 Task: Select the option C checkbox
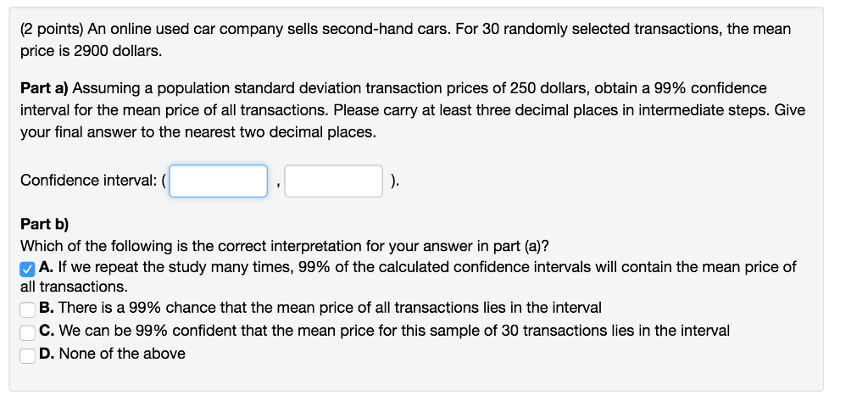[x=27, y=332]
